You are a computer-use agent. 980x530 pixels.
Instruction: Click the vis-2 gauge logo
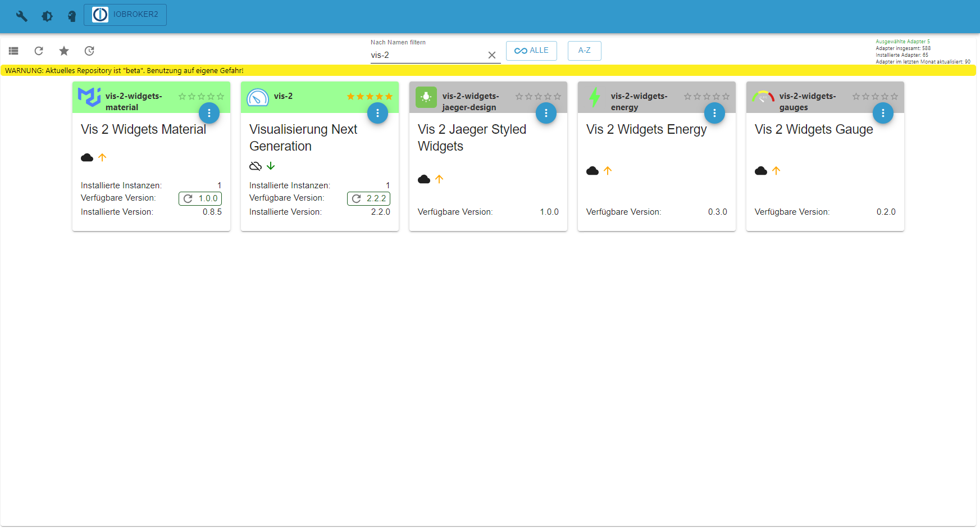point(258,97)
